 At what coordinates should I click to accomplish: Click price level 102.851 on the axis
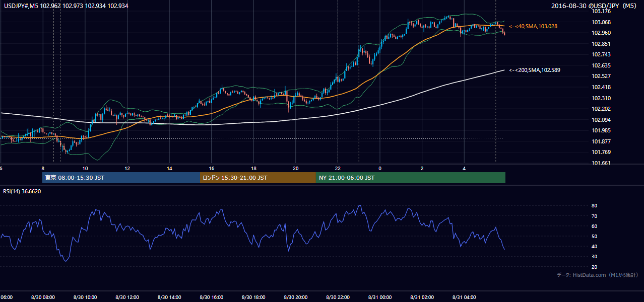point(601,44)
